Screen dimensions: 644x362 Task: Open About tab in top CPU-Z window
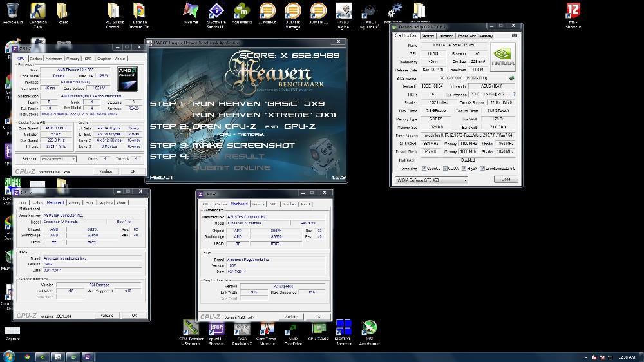120,59
